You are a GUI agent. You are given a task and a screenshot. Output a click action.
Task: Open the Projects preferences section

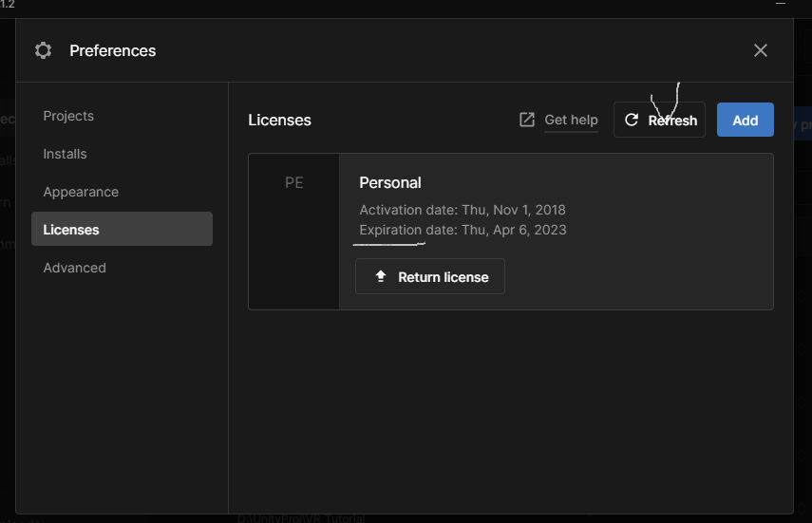click(x=68, y=116)
